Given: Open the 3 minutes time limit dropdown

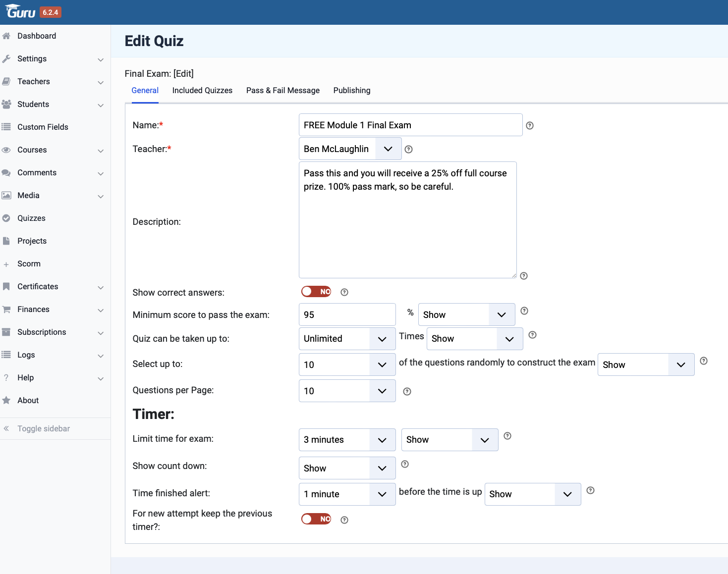Looking at the screenshot, I should tap(347, 440).
